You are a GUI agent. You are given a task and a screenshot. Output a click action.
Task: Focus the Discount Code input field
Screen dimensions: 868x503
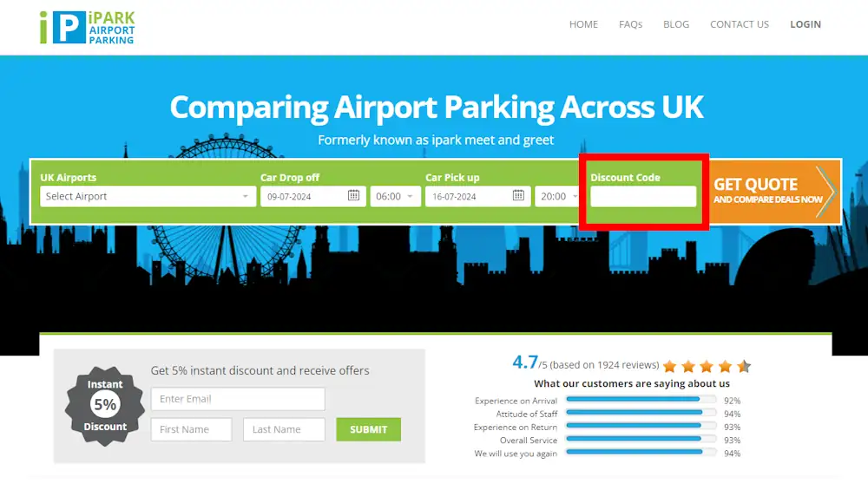(643, 197)
